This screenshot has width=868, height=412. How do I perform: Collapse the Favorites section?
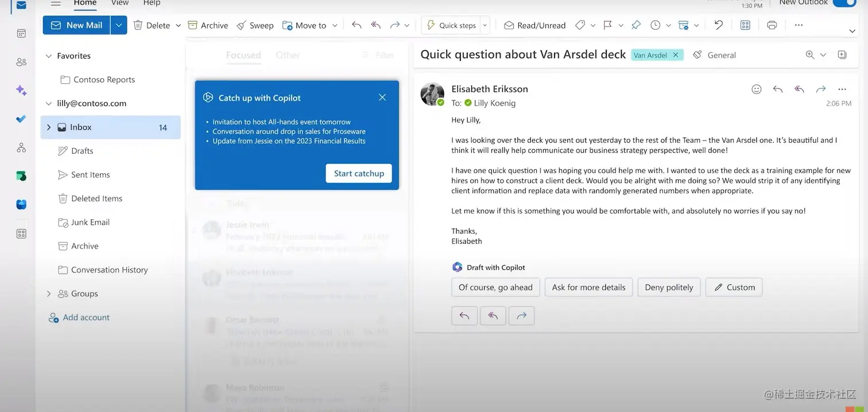49,56
